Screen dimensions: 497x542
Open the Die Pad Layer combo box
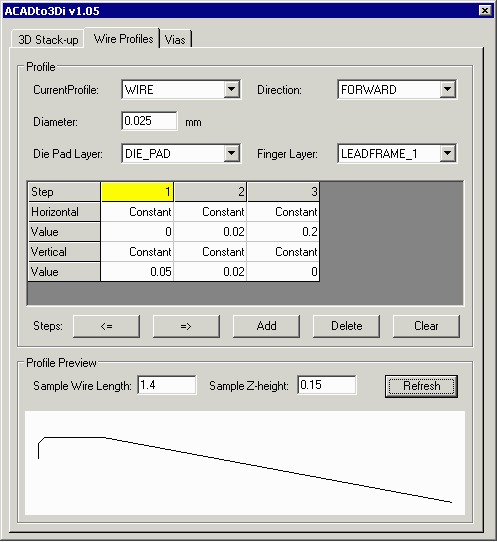point(181,153)
